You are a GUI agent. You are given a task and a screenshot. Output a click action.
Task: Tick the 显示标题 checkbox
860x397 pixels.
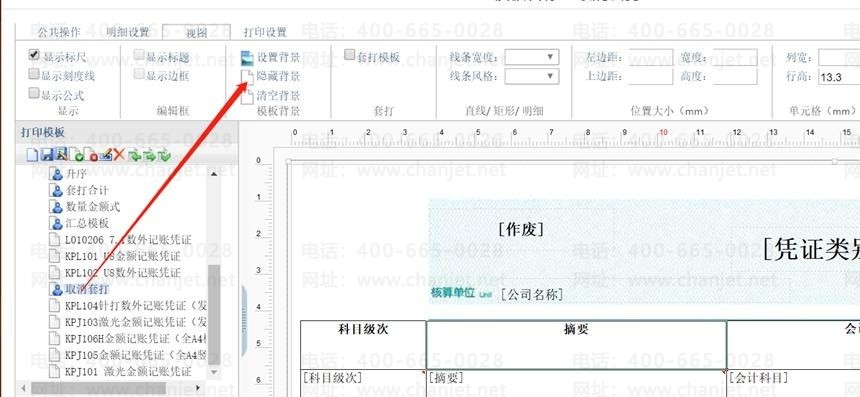click(139, 55)
